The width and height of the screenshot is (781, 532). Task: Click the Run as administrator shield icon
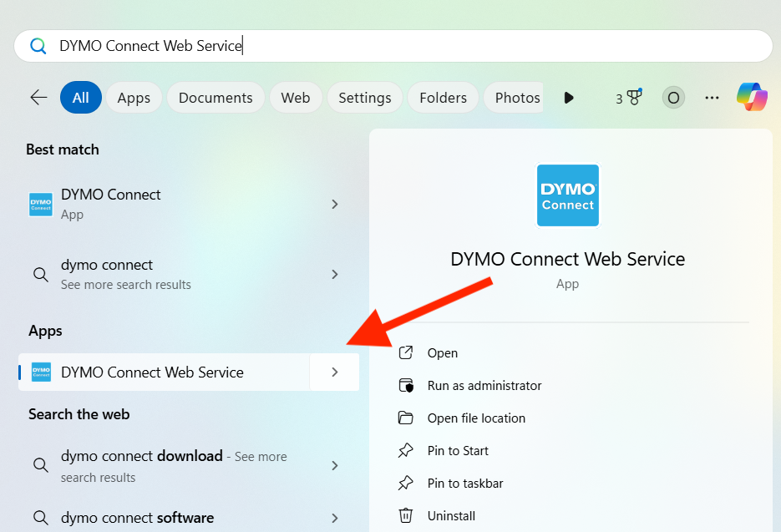point(406,386)
